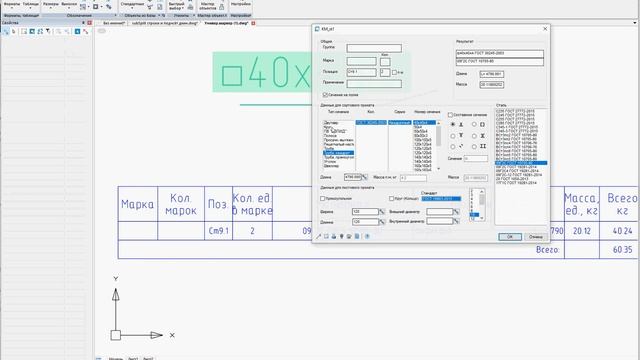Screen dimensions: 640x360
Task: Click the Внешний диаметр input field
Action: click(440, 211)
